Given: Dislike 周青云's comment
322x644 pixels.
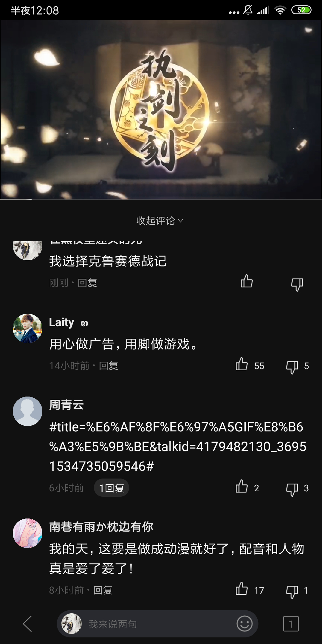Looking at the screenshot, I should click(x=292, y=489).
